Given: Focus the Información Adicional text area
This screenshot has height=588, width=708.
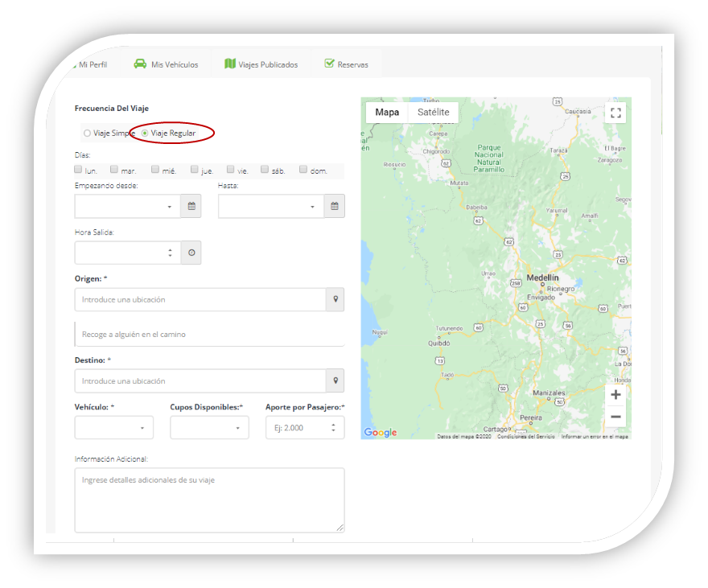Looking at the screenshot, I should tap(209, 500).
